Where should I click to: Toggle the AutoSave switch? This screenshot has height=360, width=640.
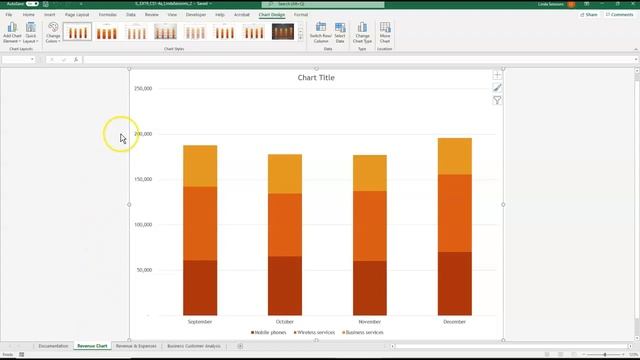click(x=32, y=4)
